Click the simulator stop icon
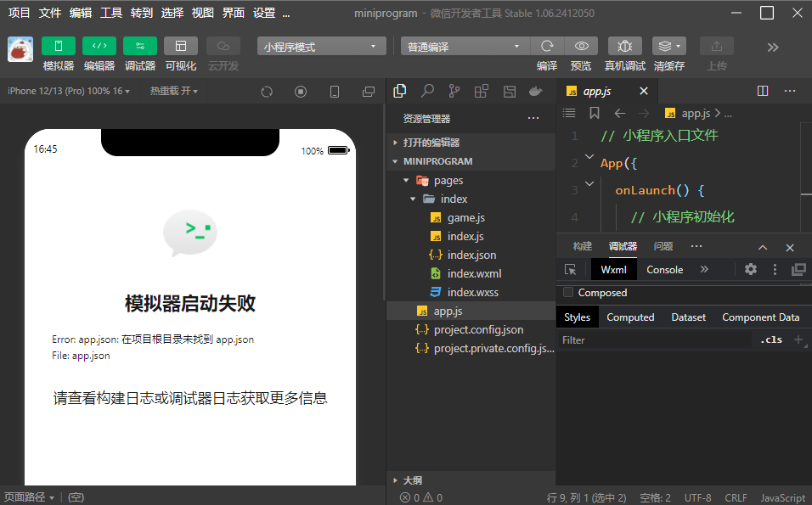Image resolution: width=812 pixels, height=505 pixels. pos(301,92)
